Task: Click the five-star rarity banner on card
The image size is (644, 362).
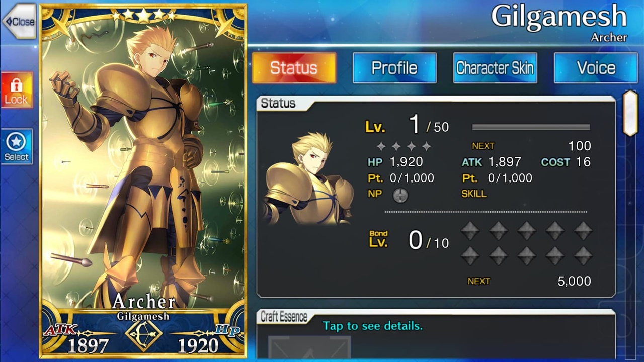Action: pos(143,16)
